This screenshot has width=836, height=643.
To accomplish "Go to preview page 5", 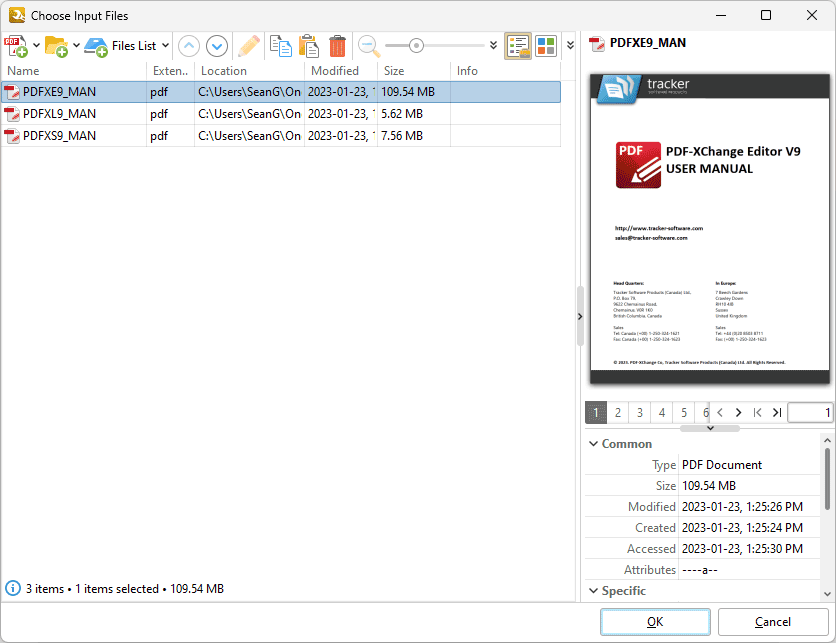I will click(684, 413).
